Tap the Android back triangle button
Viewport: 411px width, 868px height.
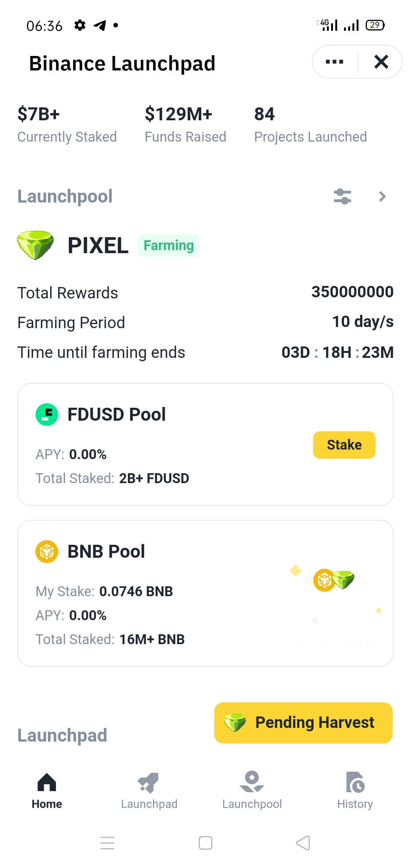click(303, 843)
